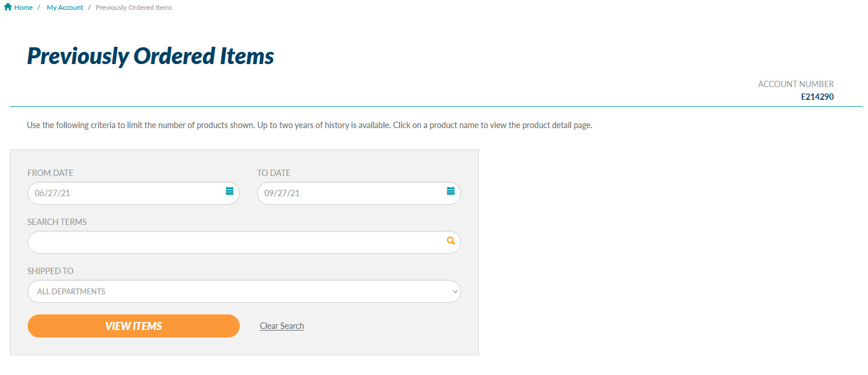Focus the From Date field showing 06/27/21
Image resolution: width=868 pixels, height=375 pixels.
click(x=134, y=193)
